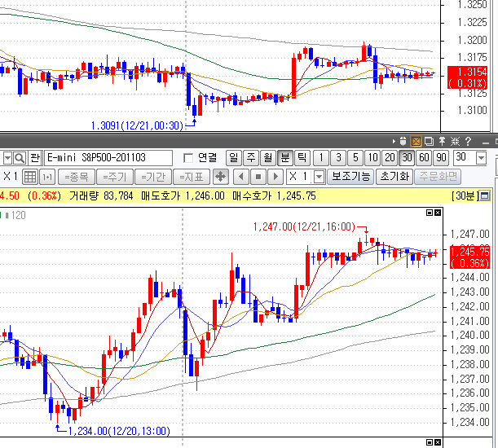Step chart backward with left arrow button
This screenshot has width=498, height=448.
coord(240,176)
